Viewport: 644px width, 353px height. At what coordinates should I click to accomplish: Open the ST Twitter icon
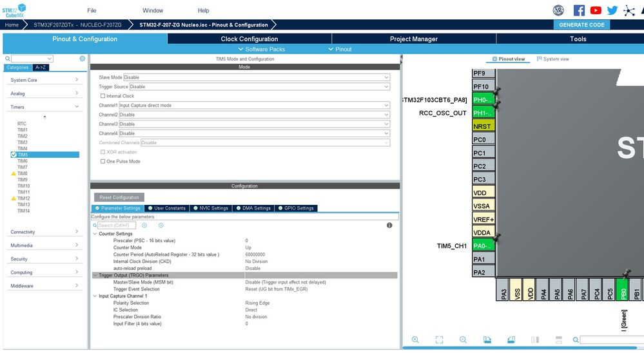coord(612,11)
